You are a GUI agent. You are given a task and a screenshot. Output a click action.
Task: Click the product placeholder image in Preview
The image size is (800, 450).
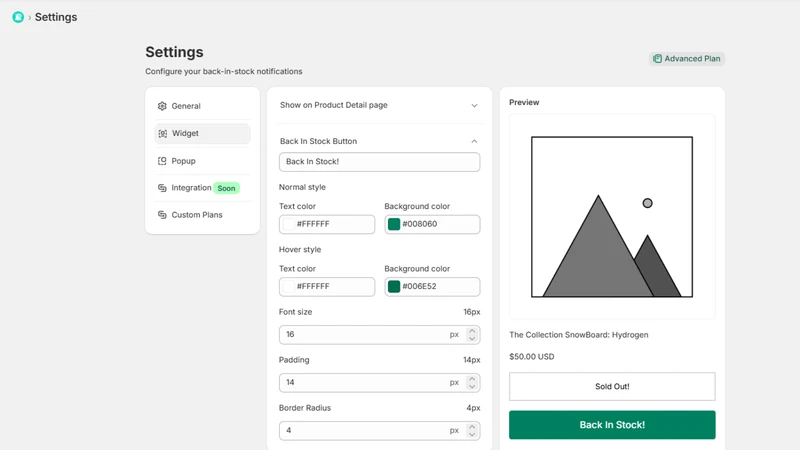click(612, 217)
